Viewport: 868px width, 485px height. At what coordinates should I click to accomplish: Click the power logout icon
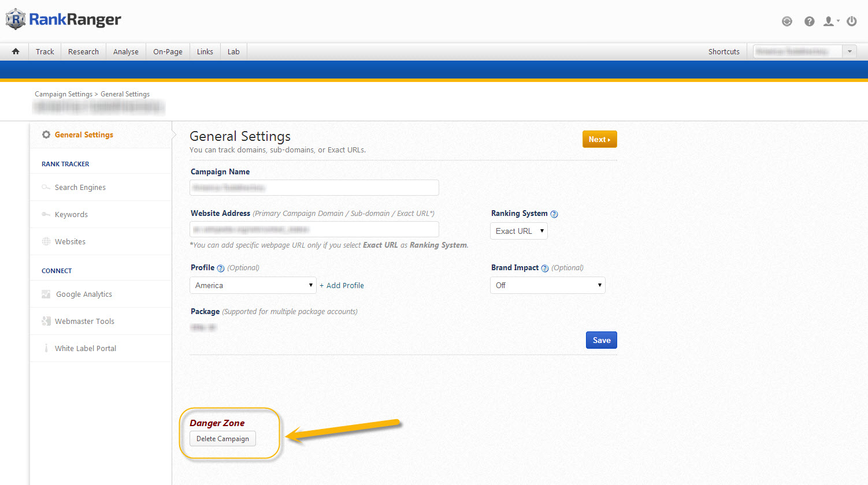tap(851, 21)
